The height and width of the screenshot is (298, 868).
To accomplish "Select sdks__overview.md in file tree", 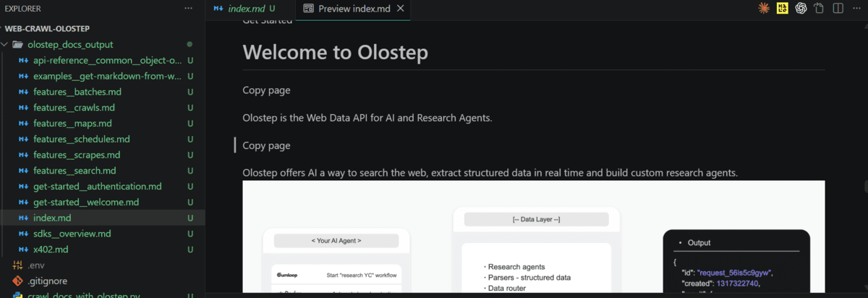I will click(x=72, y=234).
